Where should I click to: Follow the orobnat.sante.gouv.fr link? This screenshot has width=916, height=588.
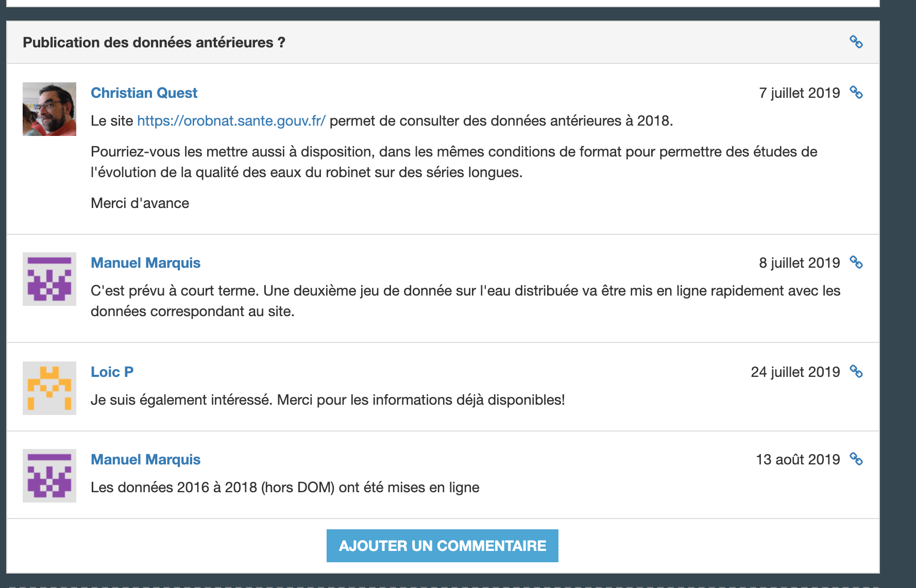[x=231, y=121]
